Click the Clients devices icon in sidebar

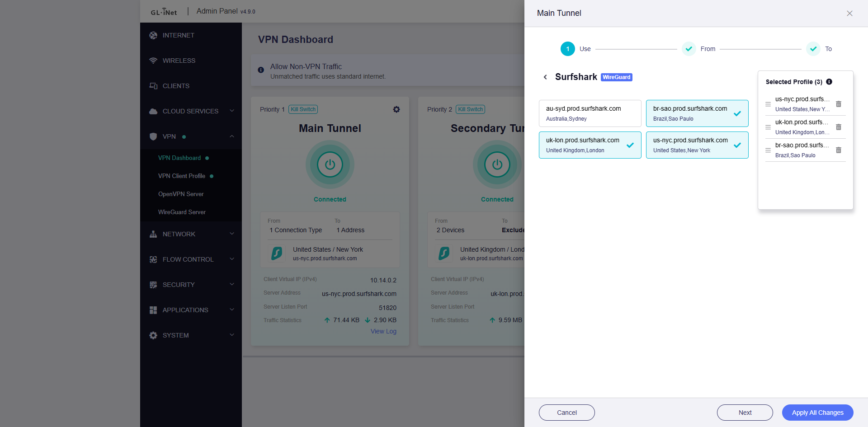click(153, 86)
